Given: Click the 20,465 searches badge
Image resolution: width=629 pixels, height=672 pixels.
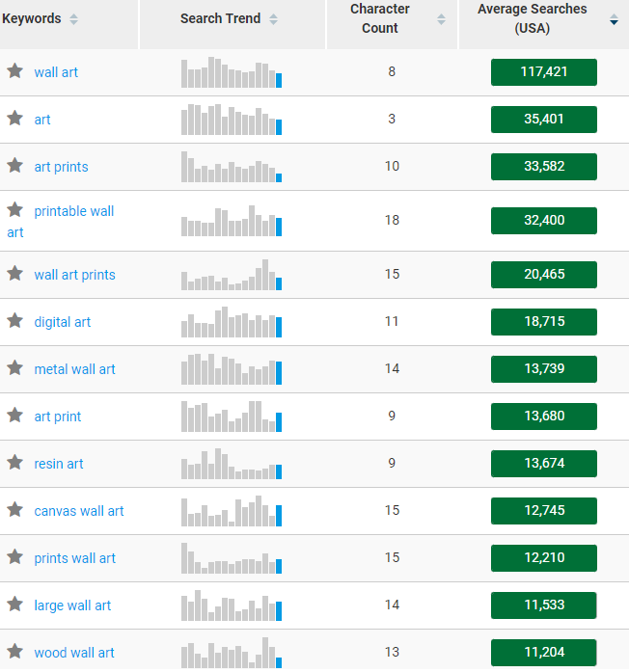Looking at the screenshot, I should coord(544,274).
